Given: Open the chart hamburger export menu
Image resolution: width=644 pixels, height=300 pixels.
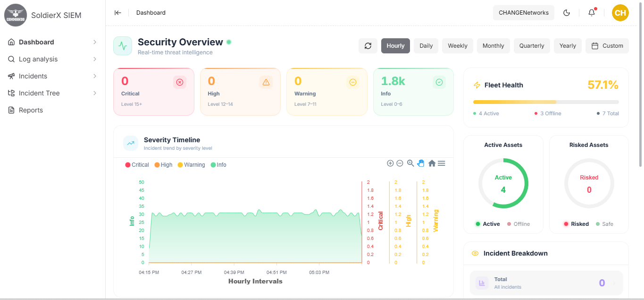Looking at the screenshot, I should click(x=442, y=163).
